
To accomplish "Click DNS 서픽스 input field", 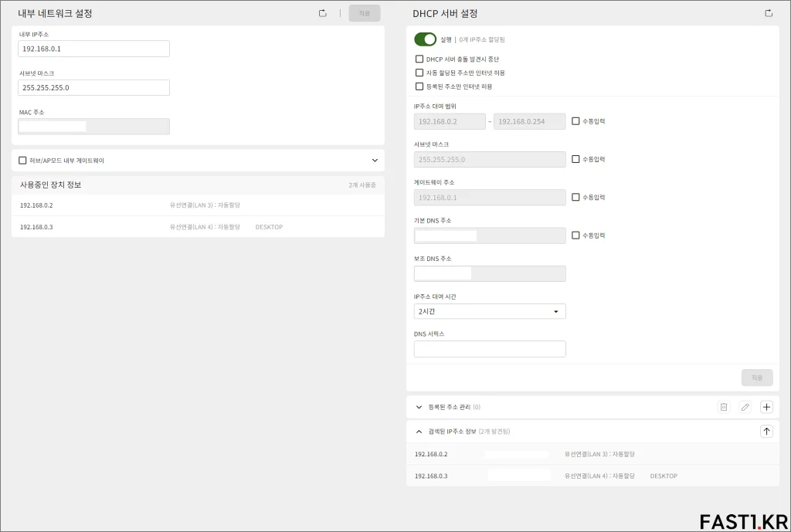I will click(x=490, y=349).
